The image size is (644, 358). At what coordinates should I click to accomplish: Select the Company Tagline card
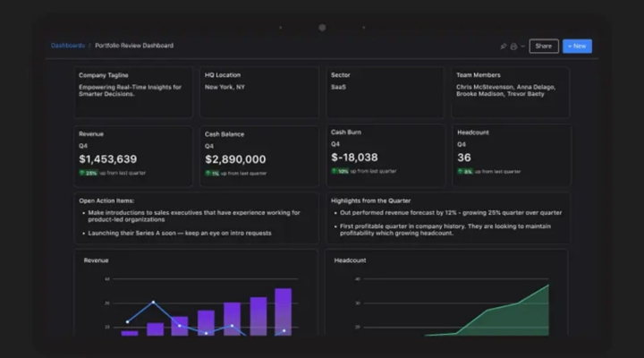(x=133, y=92)
